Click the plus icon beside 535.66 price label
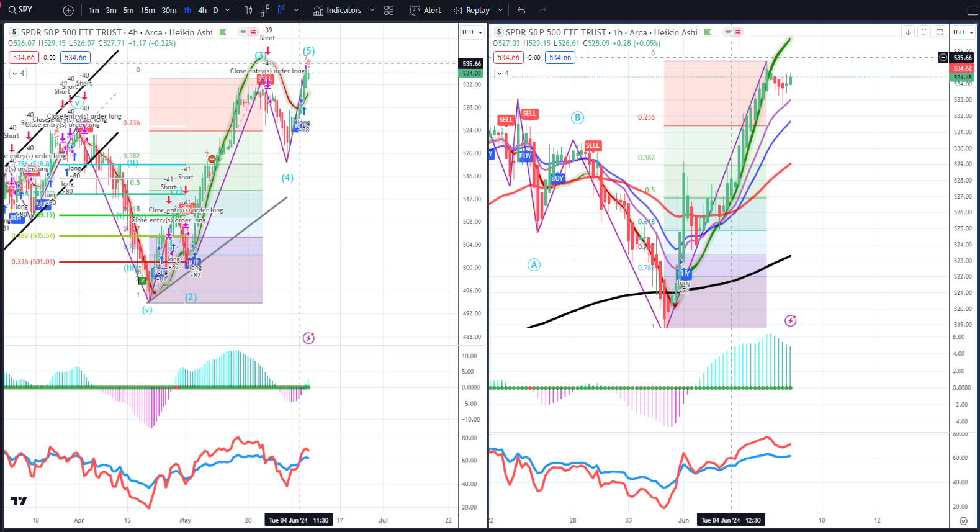Viewport: 980px width, 532px height. click(943, 58)
